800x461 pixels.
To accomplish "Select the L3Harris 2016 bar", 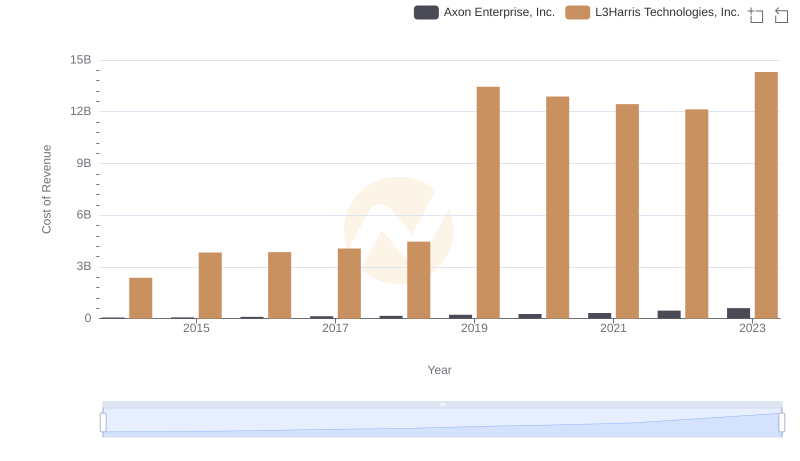I will pyautogui.click(x=280, y=286).
